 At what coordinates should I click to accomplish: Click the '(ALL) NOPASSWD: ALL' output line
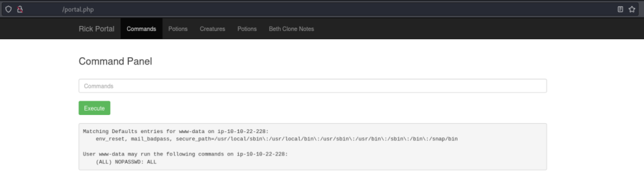(x=126, y=162)
